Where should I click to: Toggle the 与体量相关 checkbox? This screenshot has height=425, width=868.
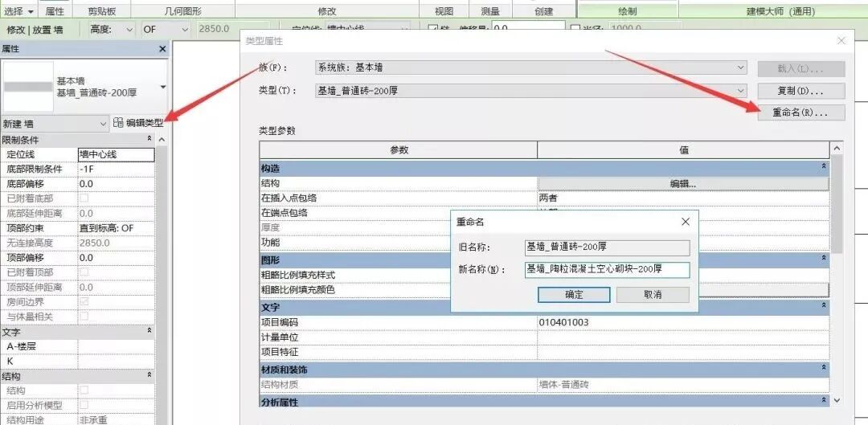pos(84,317)
